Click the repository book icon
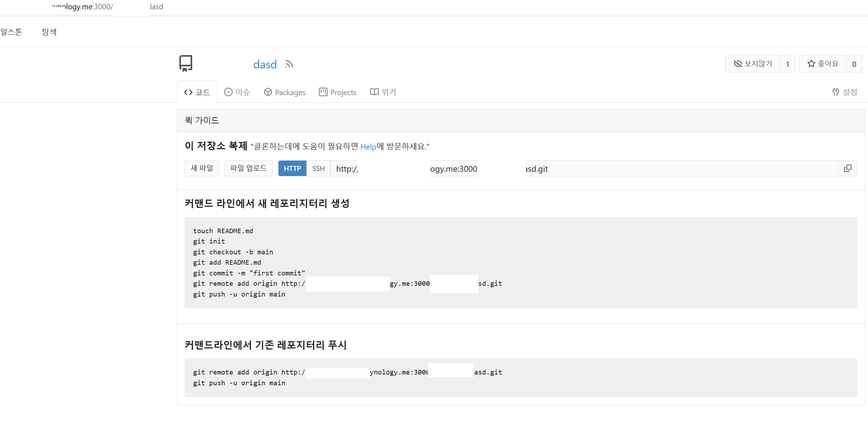868x440 pixels. 186,63
